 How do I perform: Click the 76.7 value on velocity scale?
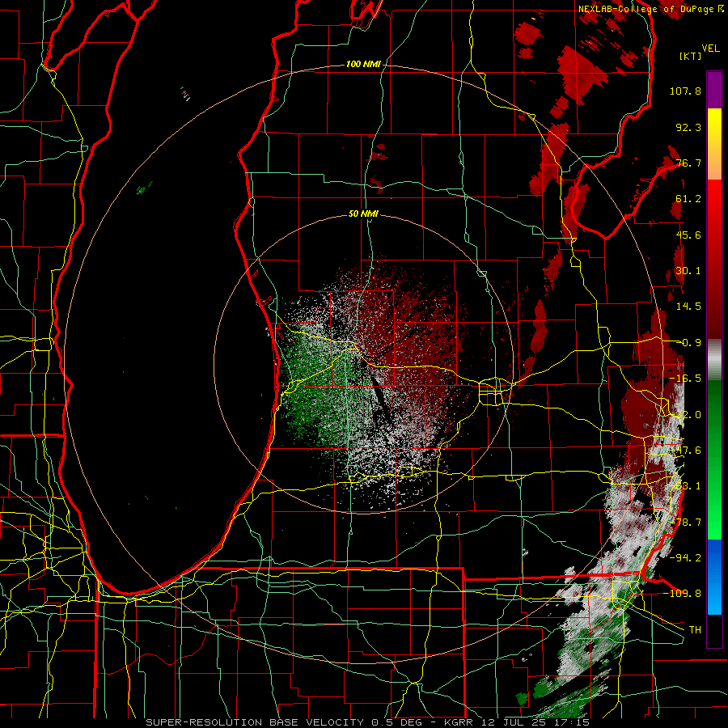click(x=688, y=163)
